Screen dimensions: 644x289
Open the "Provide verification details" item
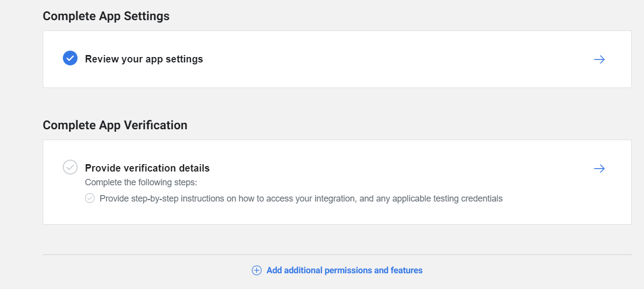click(x=147, y=168)
